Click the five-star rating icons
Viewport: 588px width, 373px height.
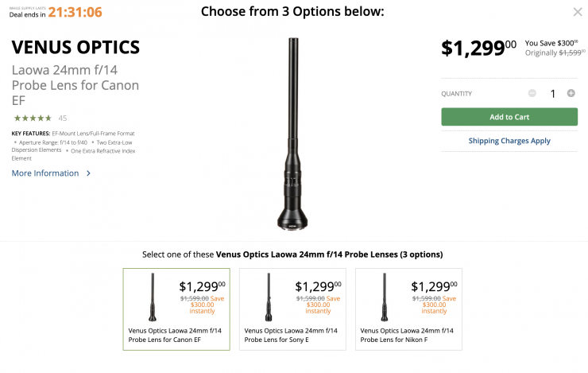click(x=32, y=118)
